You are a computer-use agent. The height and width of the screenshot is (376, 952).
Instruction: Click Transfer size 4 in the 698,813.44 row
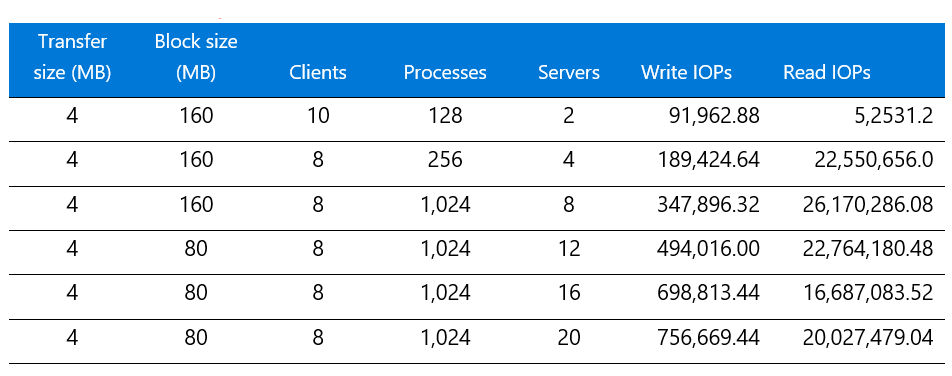[x=72, y=293]
